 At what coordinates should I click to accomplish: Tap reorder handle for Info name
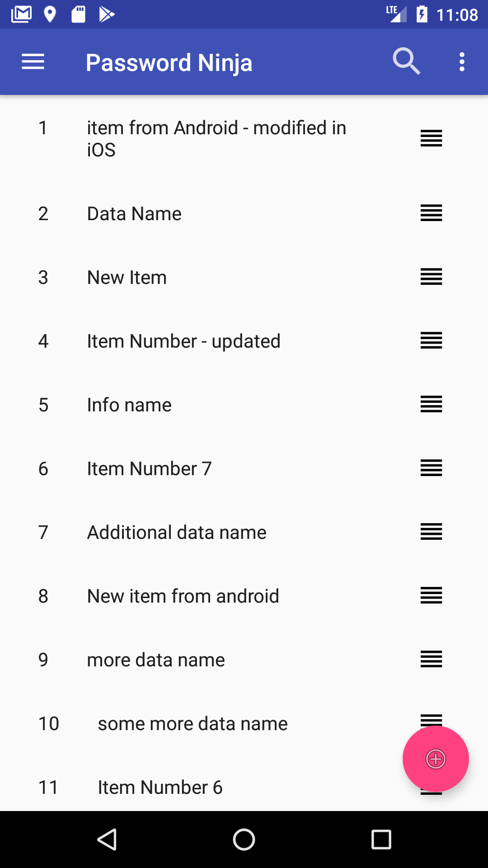[x=431, y=404]
